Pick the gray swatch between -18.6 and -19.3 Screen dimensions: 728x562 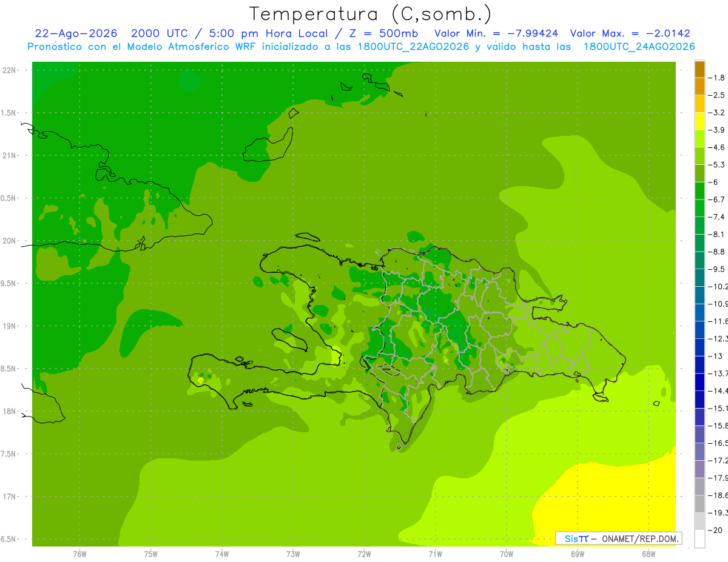click(699, 504)
